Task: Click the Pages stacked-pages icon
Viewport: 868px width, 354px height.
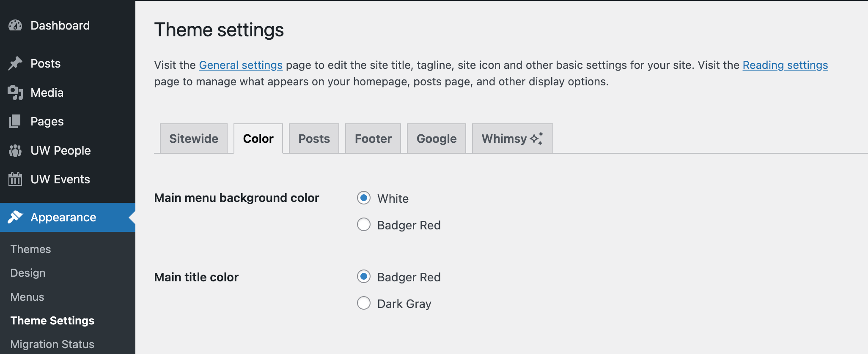Action: (15, 121)
